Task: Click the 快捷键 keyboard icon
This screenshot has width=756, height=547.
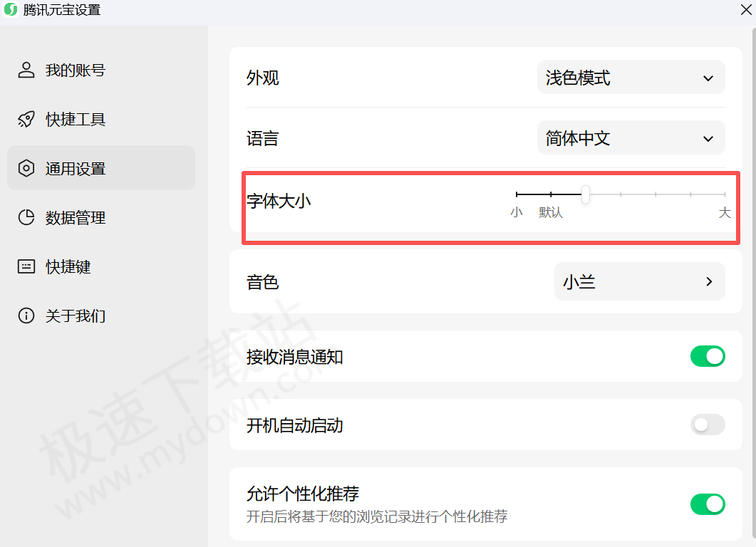Action: 26,266
